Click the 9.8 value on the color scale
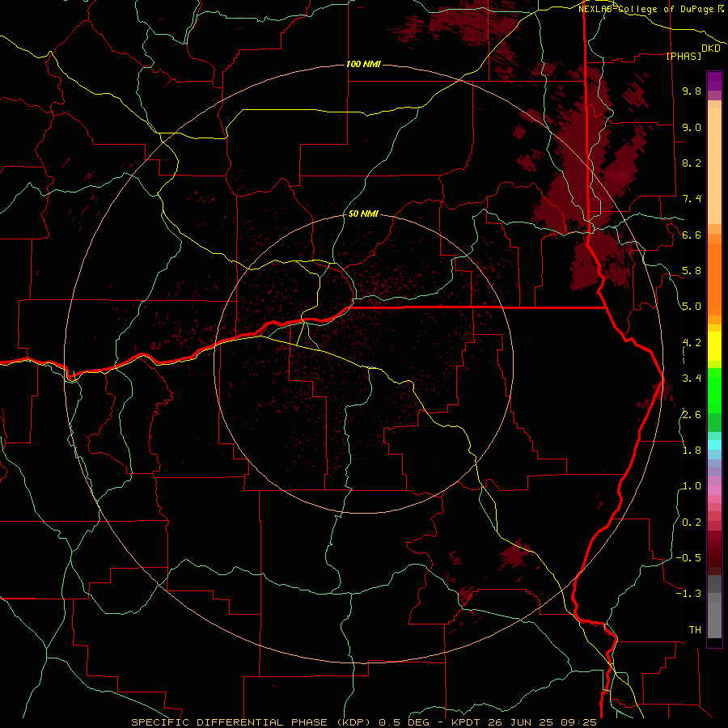This screenshot has height=728, width=728. point(692,91)
